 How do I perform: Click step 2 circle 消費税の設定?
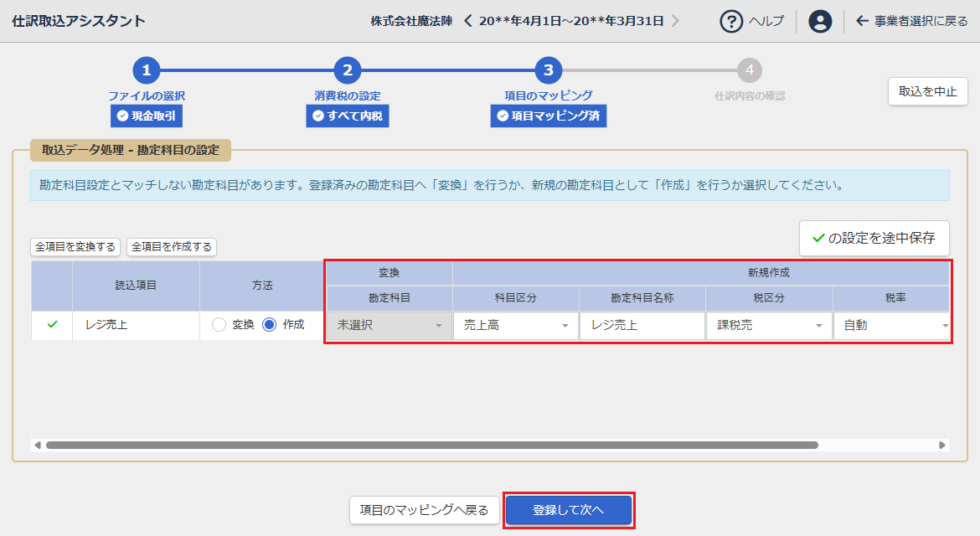tap(347, 70)
